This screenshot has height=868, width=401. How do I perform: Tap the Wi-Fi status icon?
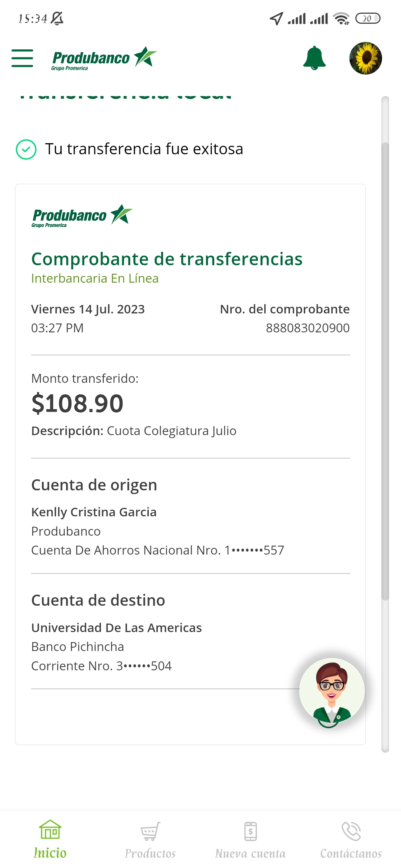click(341, 19)
